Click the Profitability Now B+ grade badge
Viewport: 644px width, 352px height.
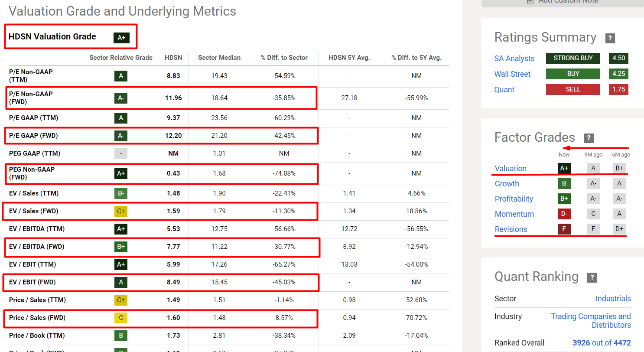[x=564, y=199]
